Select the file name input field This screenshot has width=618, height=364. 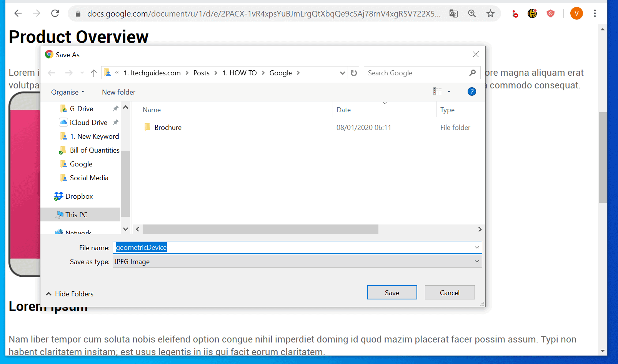(269, 247)
